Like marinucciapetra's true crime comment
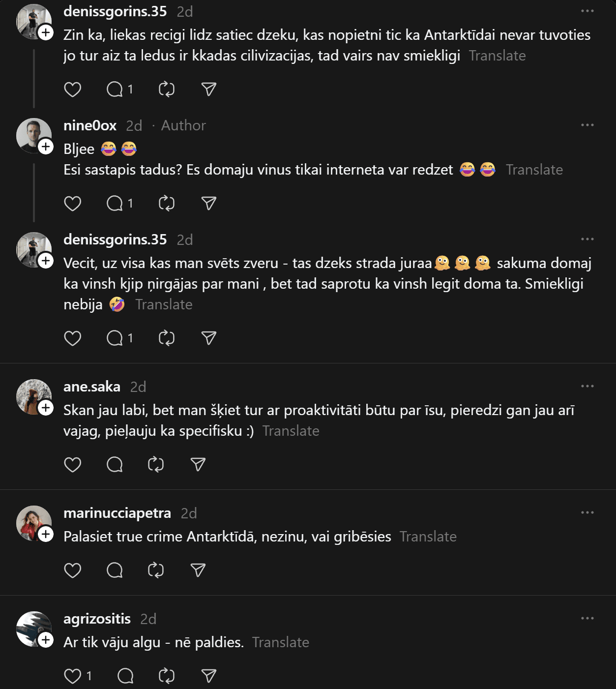Image resolution: width=616 pixels, height=689 pixels. 73,570
